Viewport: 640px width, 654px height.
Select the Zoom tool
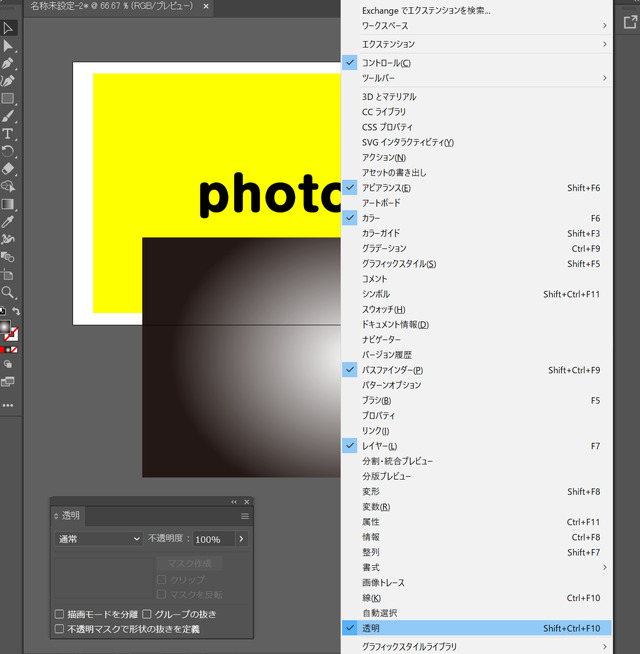(8, 292)
